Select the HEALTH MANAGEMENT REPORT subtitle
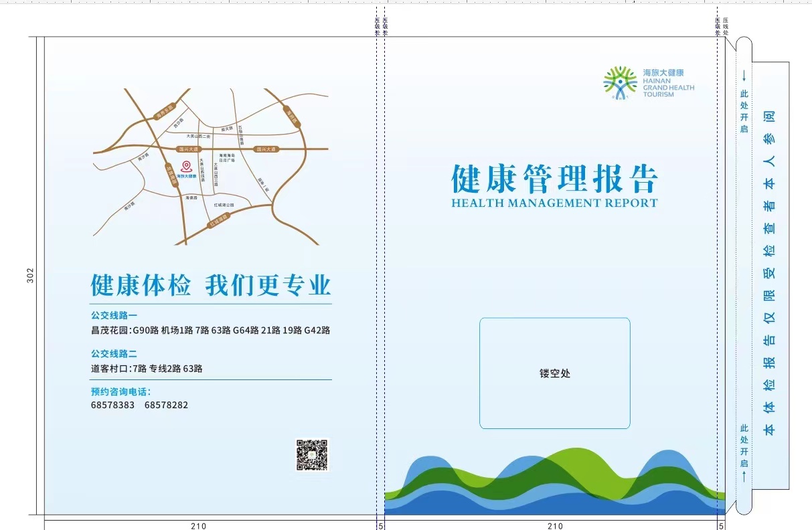This screenshot has height=530, width=812. click(x=554, y=203)
